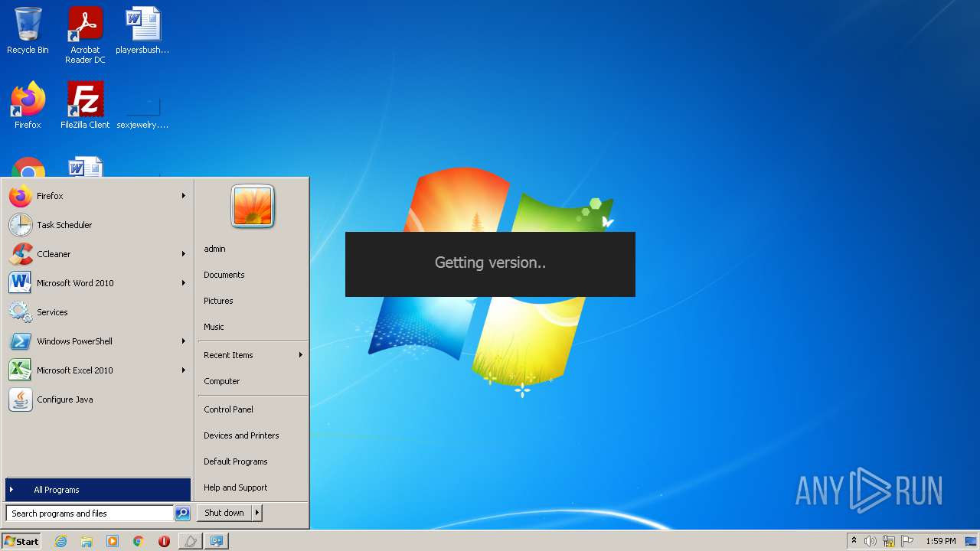
Task: Click the user account picture
Action: coord(253,207)
